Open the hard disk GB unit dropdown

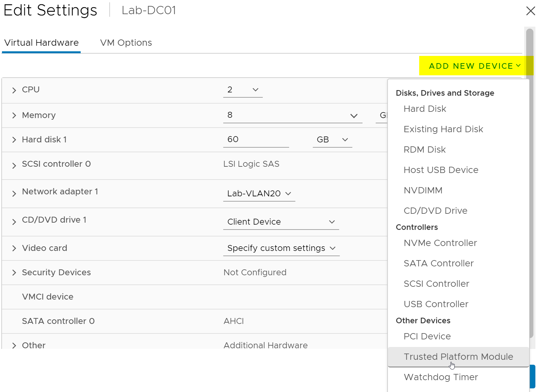click(332, 140)
